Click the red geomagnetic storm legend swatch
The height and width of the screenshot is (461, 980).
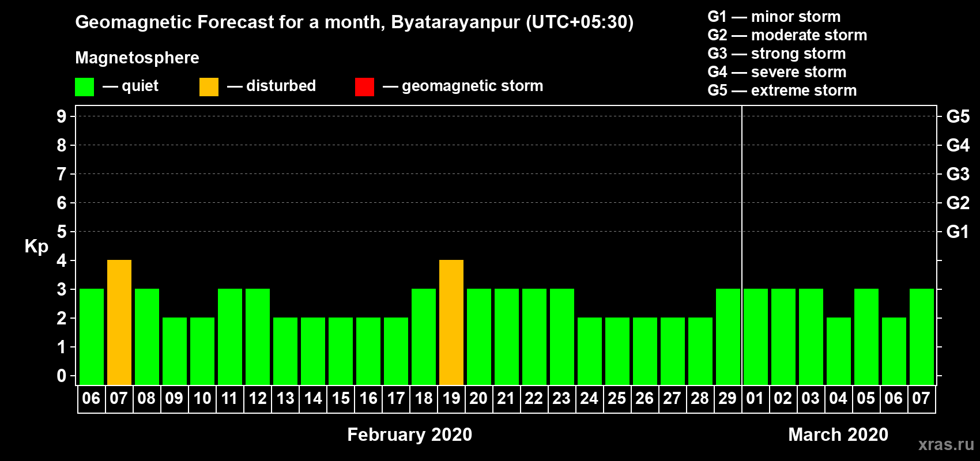(x=364, y=87)
